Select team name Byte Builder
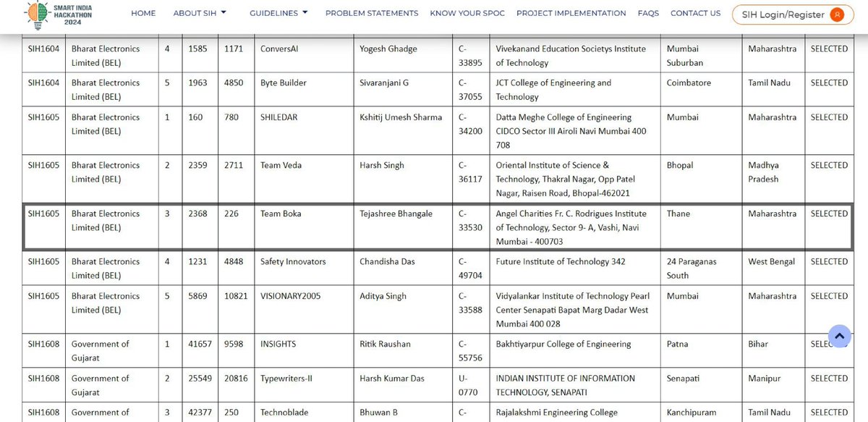Image resolution: width=868 pixels, height=422 pixels. pyautogui.click(x=284, y=83)
